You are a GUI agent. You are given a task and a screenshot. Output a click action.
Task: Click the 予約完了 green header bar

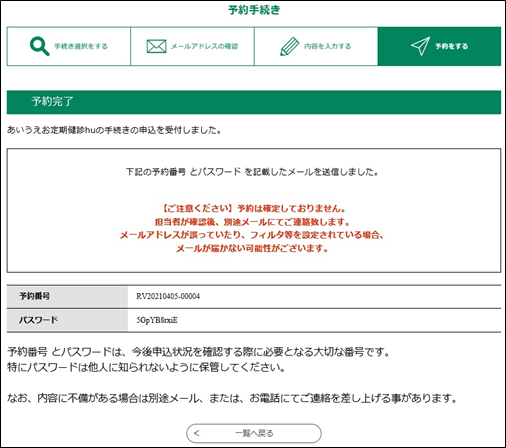(x=254, y=102)
